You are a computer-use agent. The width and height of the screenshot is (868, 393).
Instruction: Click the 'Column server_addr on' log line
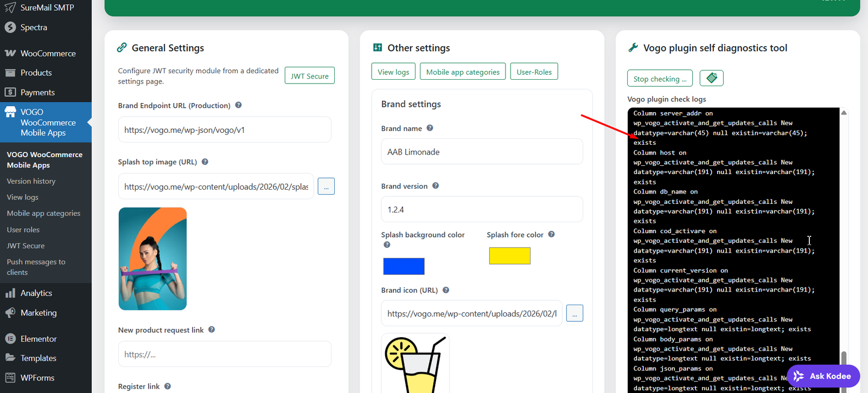click(673, 113)
